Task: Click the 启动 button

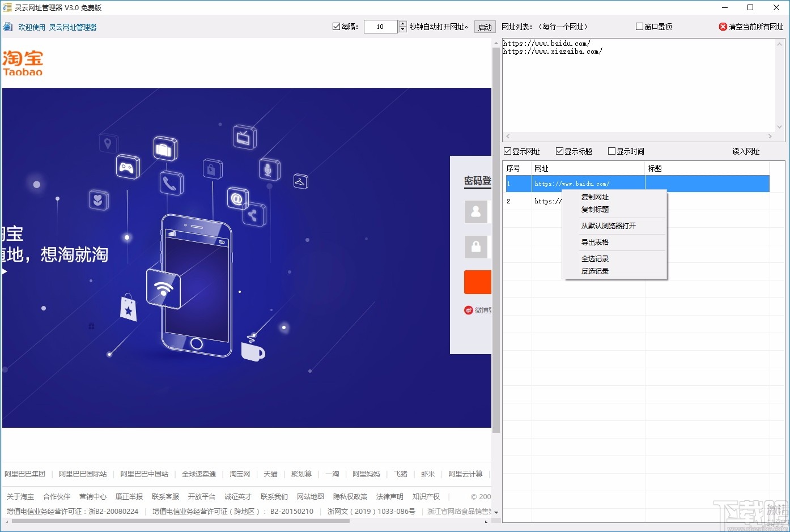Action: click(x=485, y=27)
